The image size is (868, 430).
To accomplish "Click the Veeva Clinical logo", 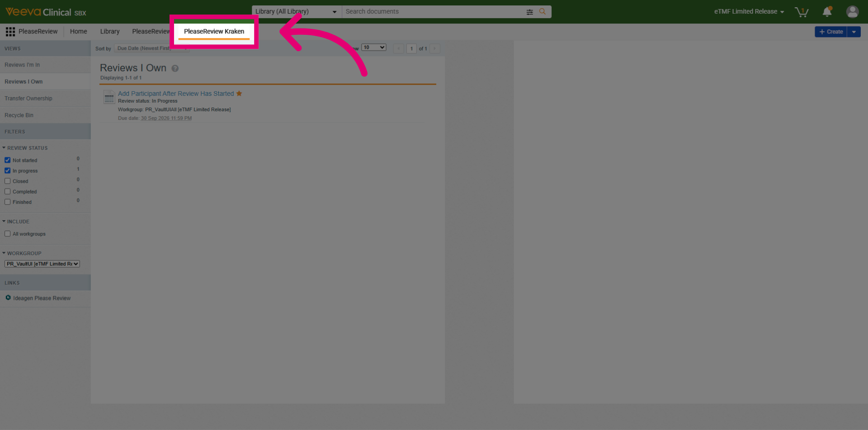I will pos(46,12).
